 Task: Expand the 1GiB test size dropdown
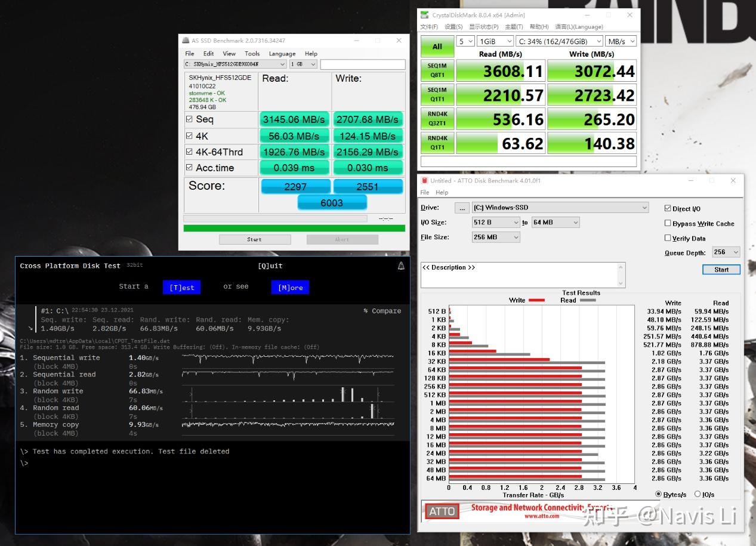point(495,41)
